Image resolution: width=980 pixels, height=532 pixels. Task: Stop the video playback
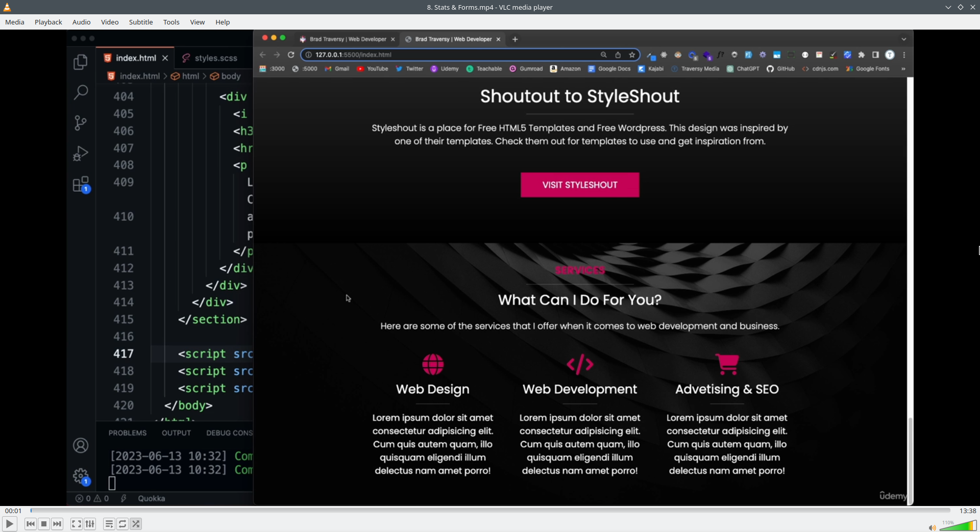click(x=44, y=524)
